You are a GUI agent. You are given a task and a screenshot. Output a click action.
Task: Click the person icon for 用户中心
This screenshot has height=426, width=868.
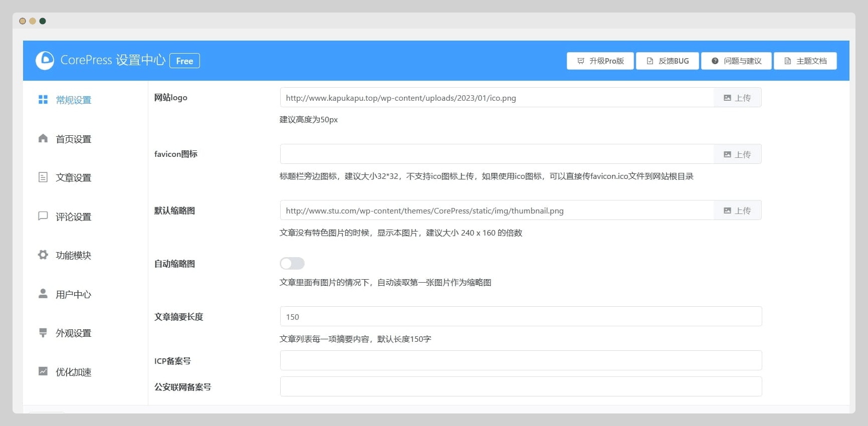click(x=43, y=294)
